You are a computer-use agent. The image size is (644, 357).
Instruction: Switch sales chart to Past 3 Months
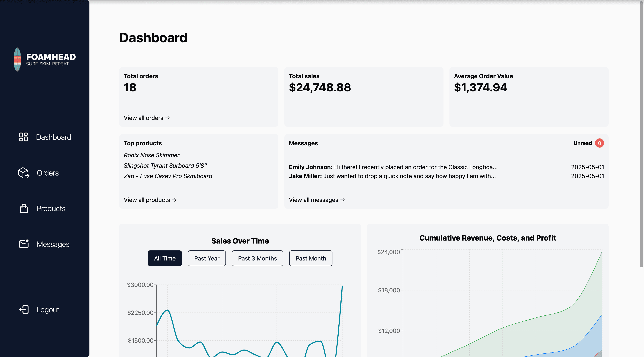(258, 258)
